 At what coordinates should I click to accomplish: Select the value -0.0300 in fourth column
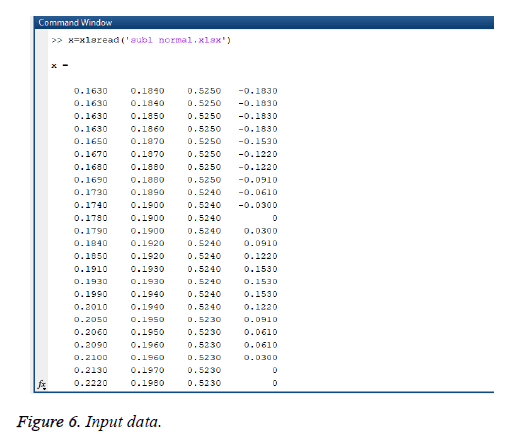pos(258,205)
